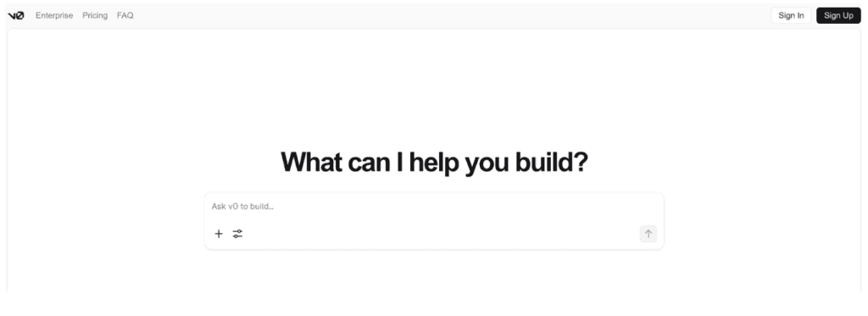868x316 pixels.
Task: View Enterprise plans from the top navigation
Action: (54, 15)
